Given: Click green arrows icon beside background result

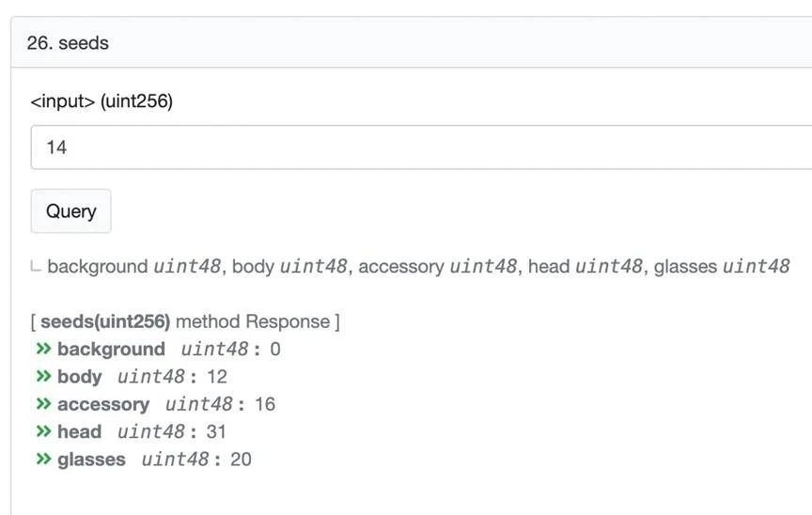Looking at the screenshot, I should (x=43, y=349).
